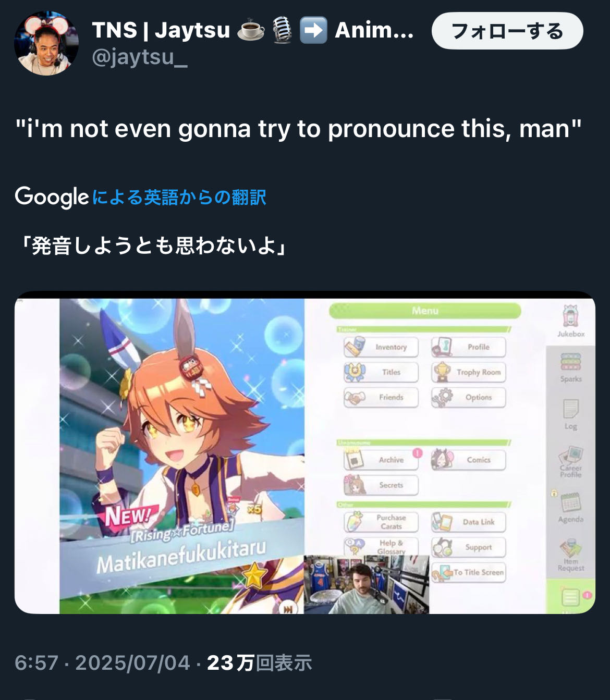
Task: Open the Data Link button
Action: (468, 522)
